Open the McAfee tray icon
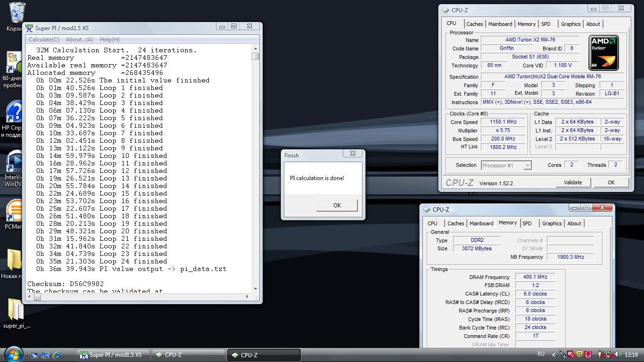 click(571, 354)
